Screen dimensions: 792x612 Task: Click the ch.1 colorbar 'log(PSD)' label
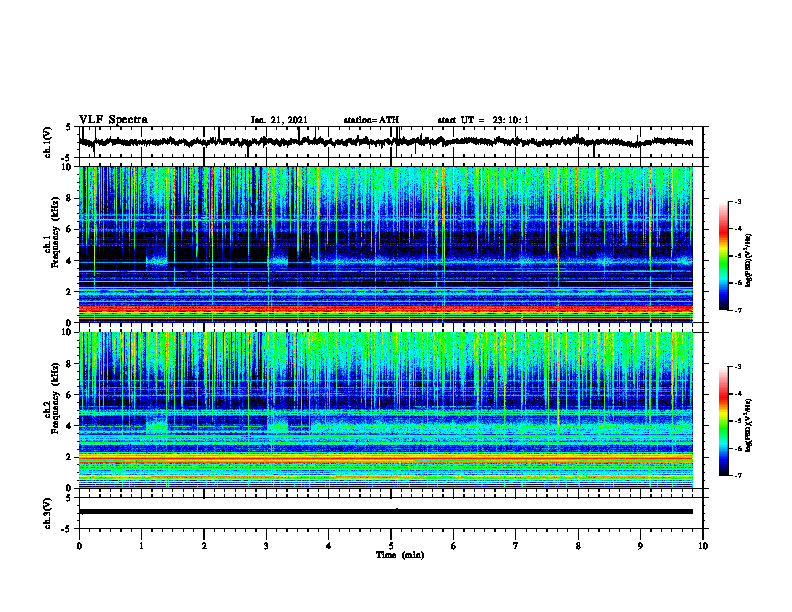point(749,261)
